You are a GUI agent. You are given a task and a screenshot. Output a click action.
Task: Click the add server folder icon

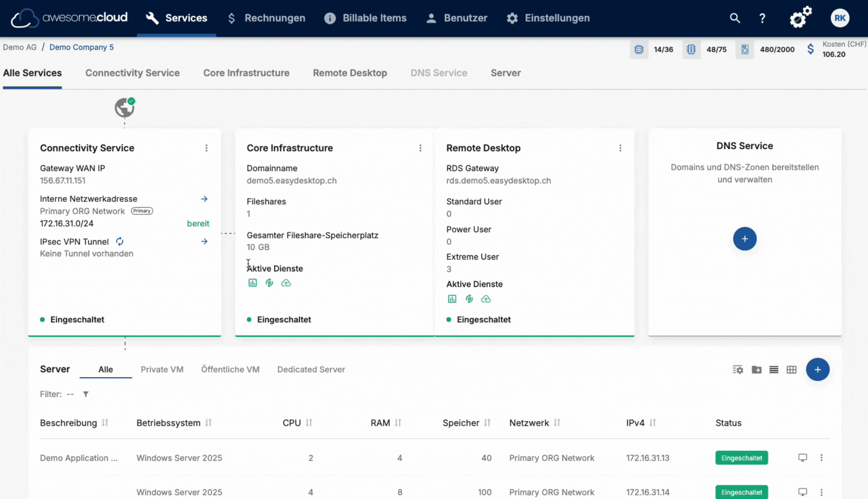tap(756, 370)
